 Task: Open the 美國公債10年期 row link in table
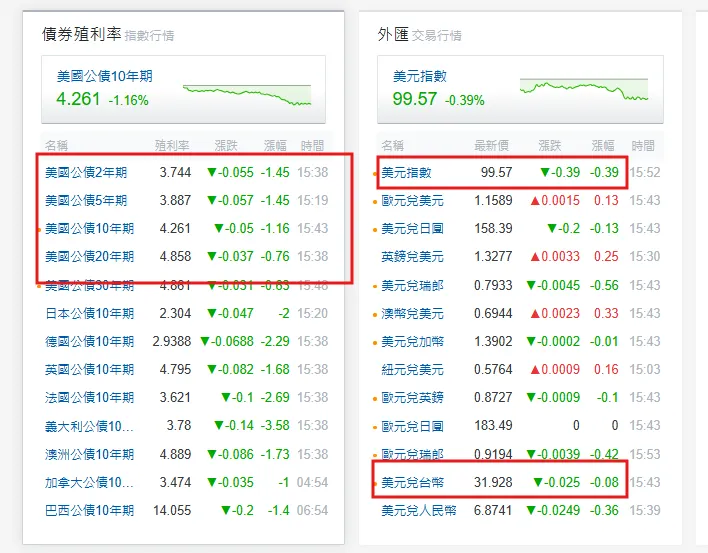[89, 228]
